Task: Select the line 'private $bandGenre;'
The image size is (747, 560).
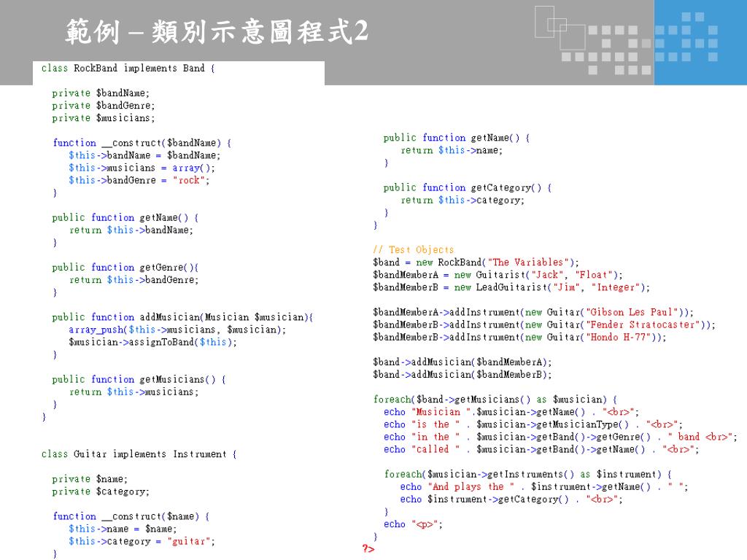Action: (104, 106)
